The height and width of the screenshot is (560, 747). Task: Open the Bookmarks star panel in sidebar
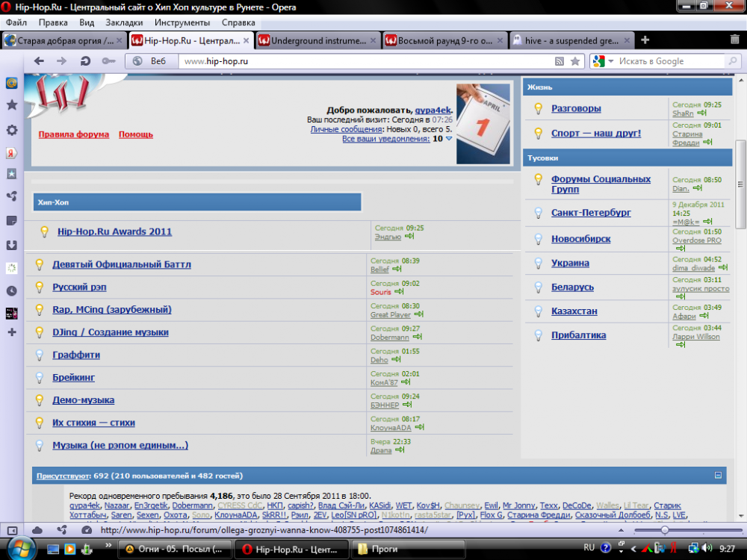tap(11, 105)
